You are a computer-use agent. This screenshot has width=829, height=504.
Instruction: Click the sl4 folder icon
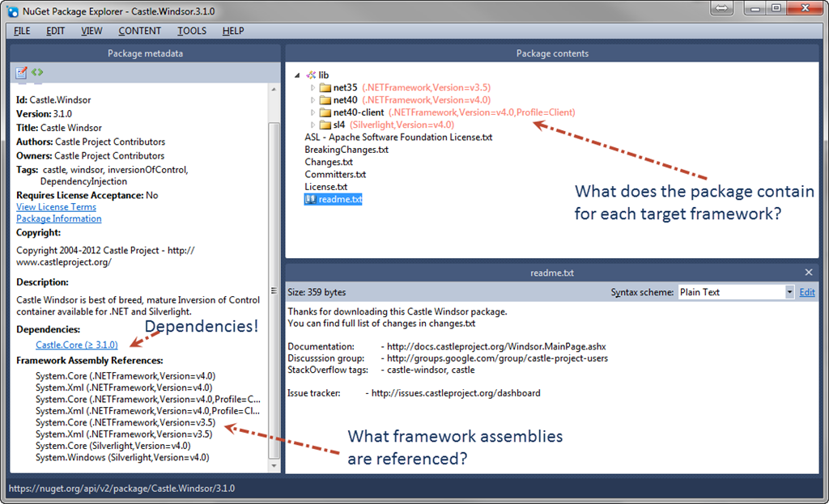325,125
